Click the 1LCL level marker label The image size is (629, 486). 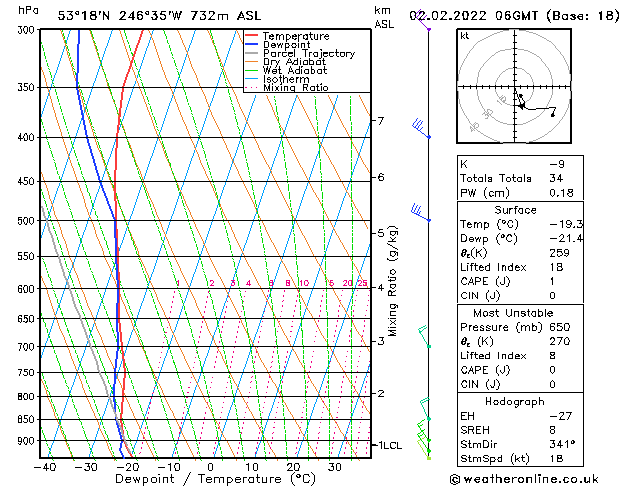pos(390,446)
